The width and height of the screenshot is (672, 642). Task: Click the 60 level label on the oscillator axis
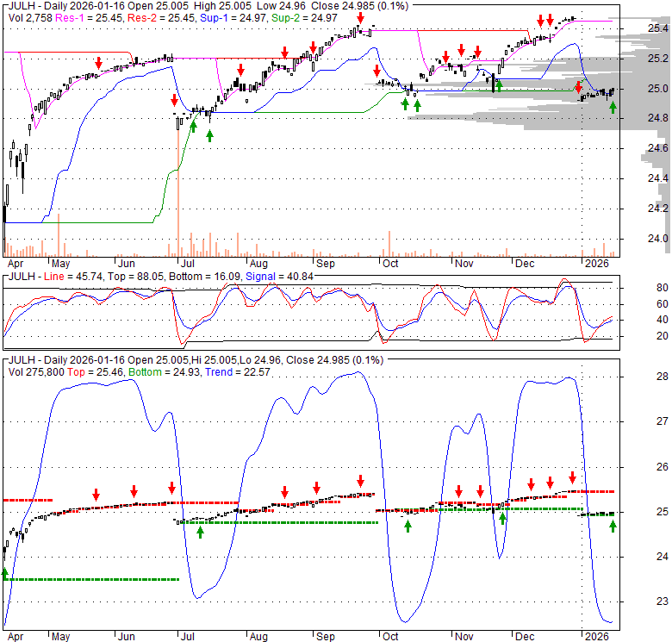click(x=663, y=304)
